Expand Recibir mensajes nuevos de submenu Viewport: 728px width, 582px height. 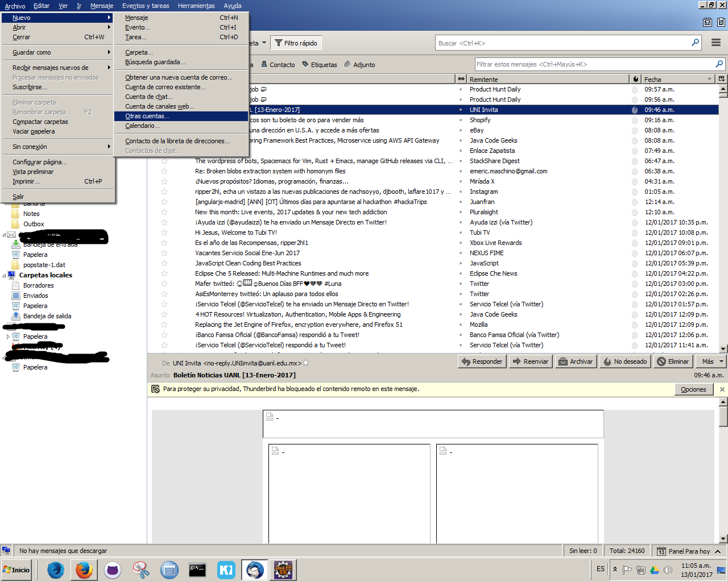point(58,68)
